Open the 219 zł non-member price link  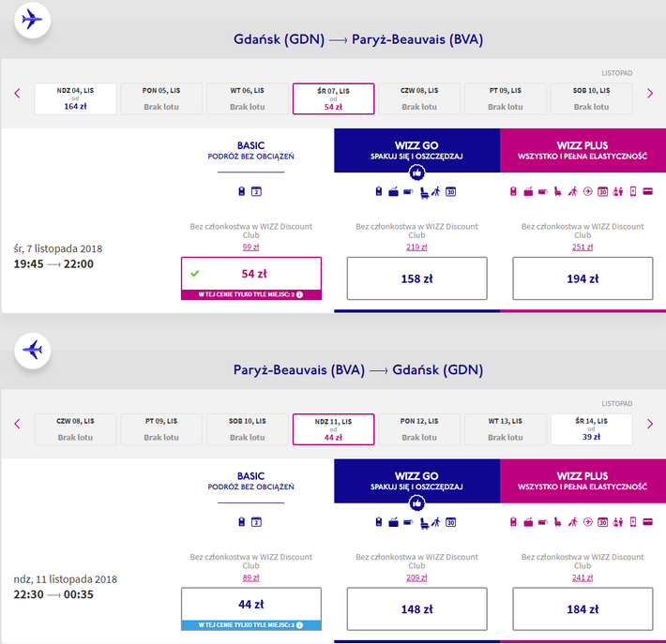click(x=416, y=247)
